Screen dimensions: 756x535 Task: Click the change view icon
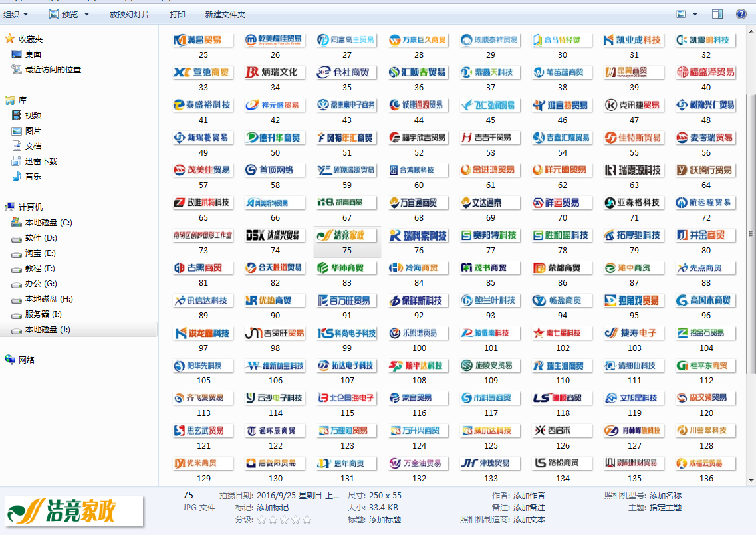pos(681,14)
